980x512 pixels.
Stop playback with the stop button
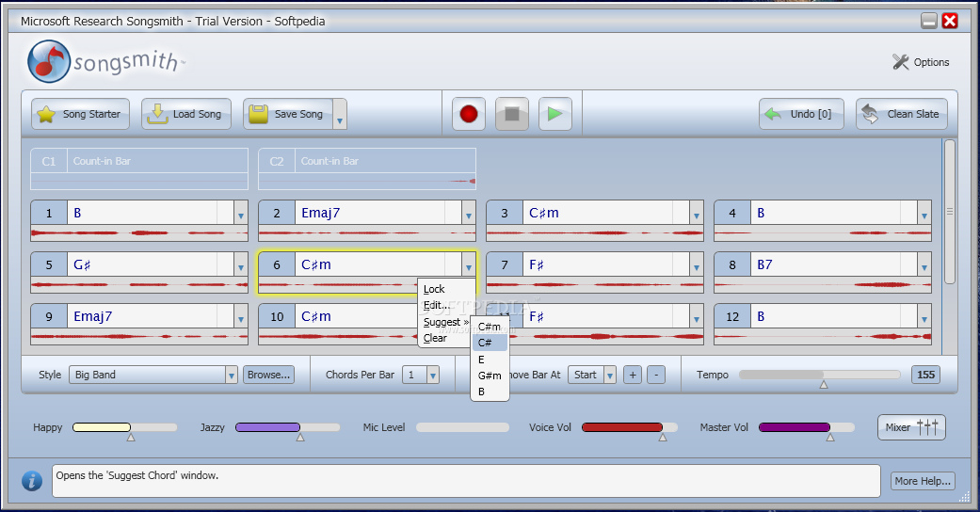point(512,114)
